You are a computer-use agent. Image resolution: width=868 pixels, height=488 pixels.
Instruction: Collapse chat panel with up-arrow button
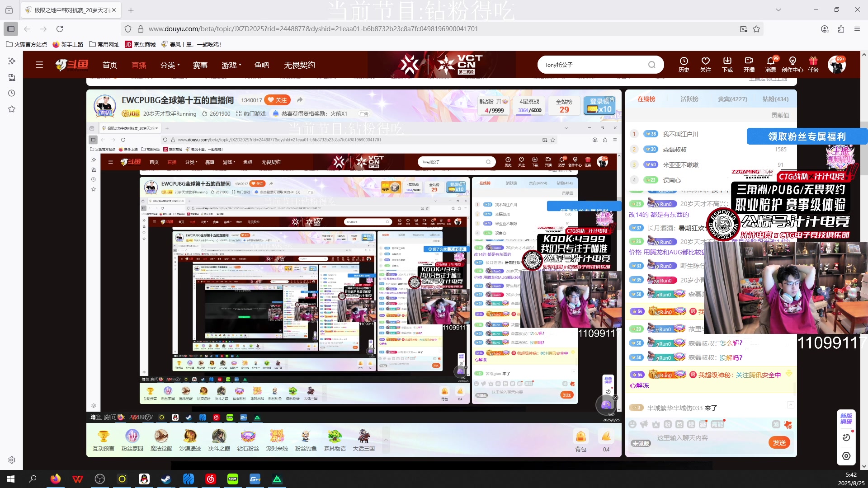coord(790,405)
